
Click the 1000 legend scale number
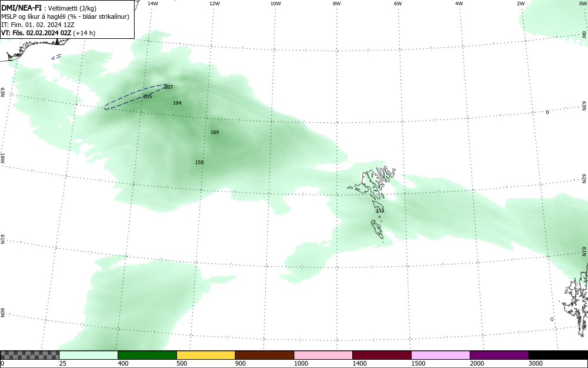tap(300, 363)
